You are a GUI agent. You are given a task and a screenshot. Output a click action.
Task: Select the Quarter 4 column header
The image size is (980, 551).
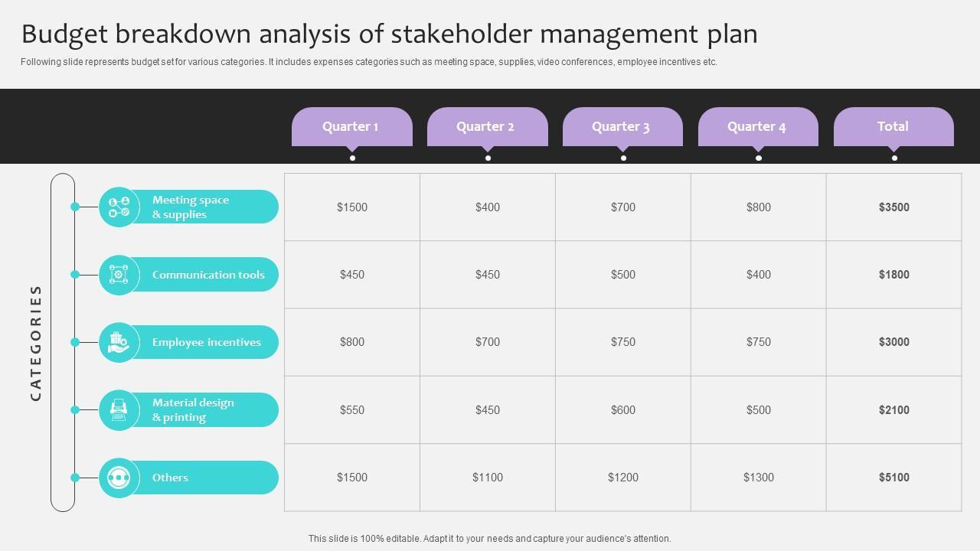click(758, 126)
